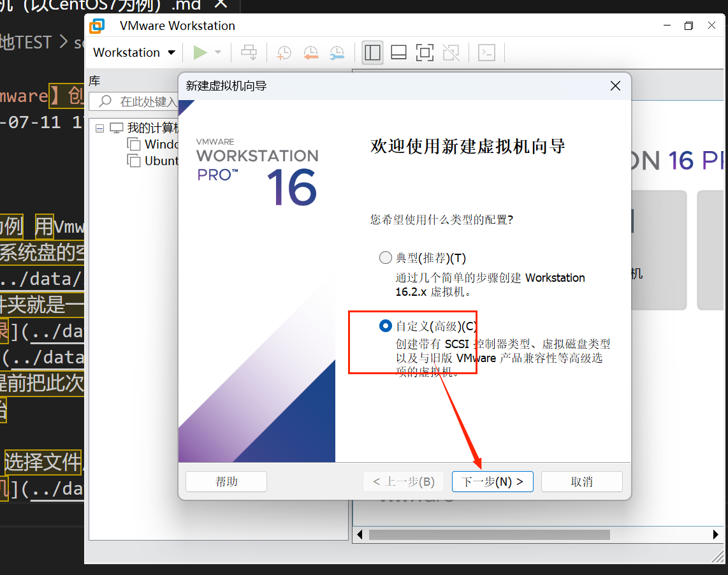Click the horizontal scrollbar right arrow
This screenshot has height=575, width=728.
(715, 535)
